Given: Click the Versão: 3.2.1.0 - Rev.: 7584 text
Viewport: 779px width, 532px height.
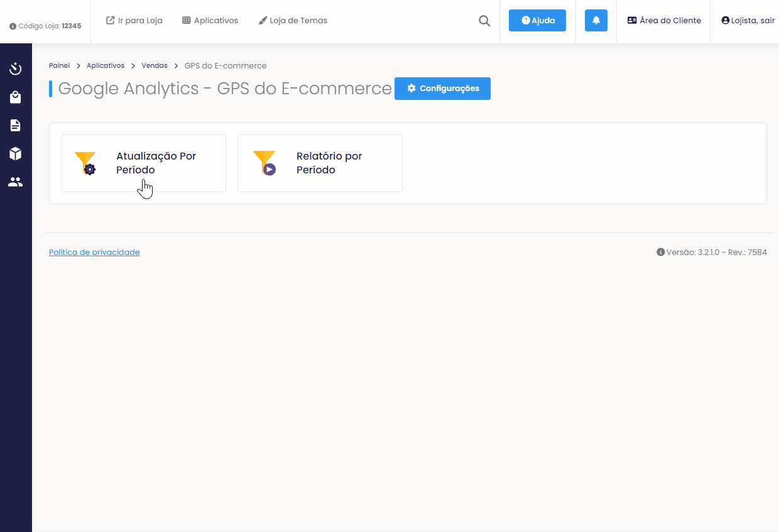Looking at the screenshot, I should [716, 252].
